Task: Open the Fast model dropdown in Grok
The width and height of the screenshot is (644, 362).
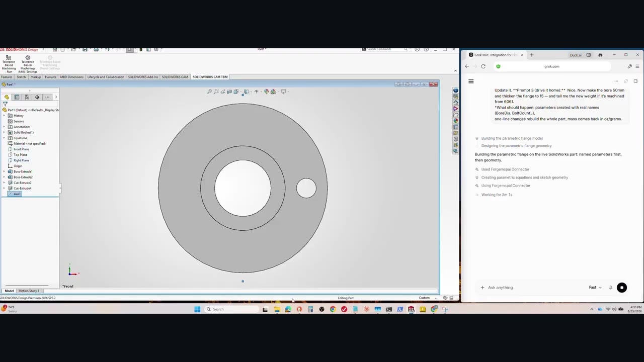Action: [595, 288]
